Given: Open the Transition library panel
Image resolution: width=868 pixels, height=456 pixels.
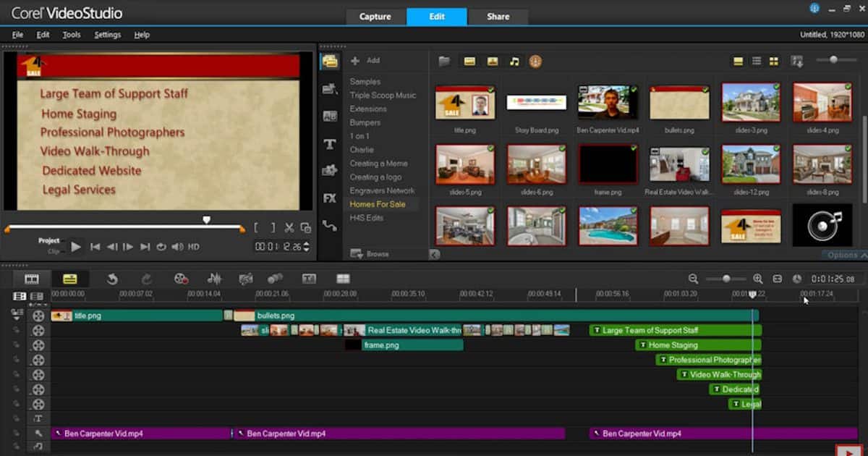Looking at the screenshot, I should click(x=330, y=116).
